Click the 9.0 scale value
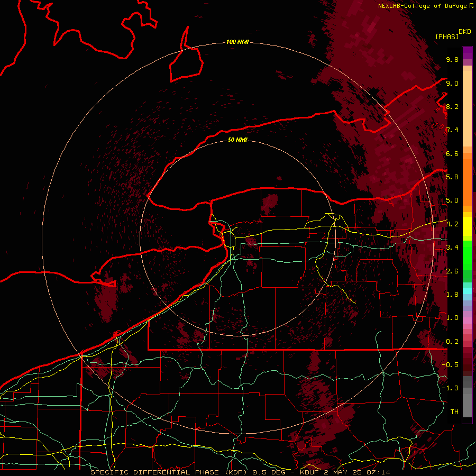This screenshot has width=476, height=476. [452, 83]
